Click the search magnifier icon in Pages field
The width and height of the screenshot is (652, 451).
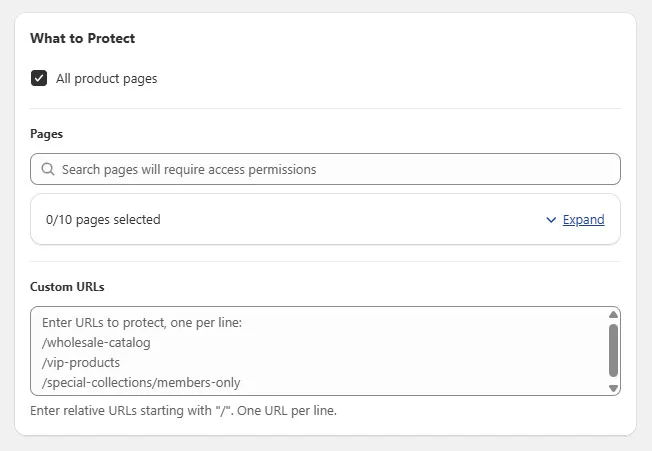[x=48, y=169]
